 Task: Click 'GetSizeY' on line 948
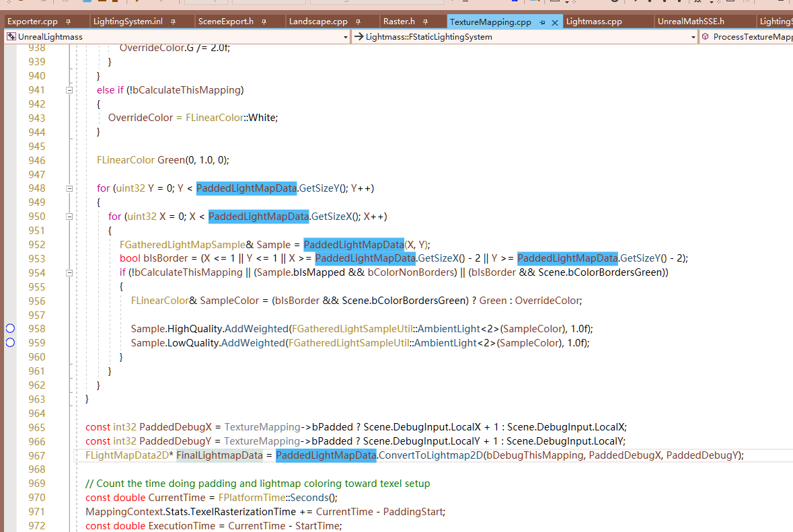[319, 188]
